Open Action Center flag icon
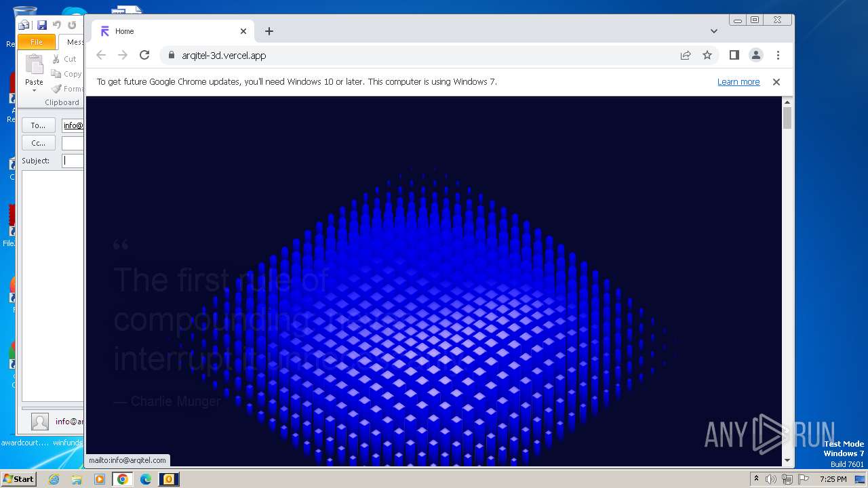868x488 pixels. (x=803, y=479)
